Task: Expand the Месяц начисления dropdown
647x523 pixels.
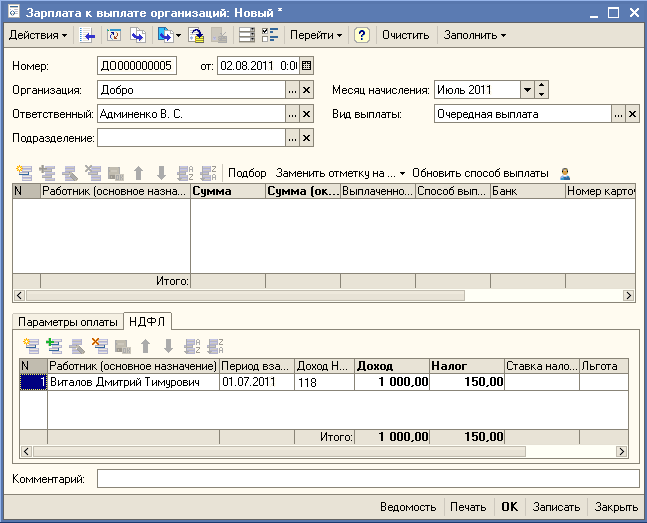Action: coord(527,90)
